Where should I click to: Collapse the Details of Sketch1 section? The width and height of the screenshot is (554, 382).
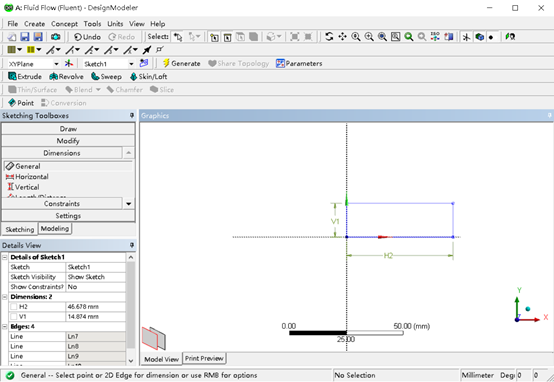point(5,257)
